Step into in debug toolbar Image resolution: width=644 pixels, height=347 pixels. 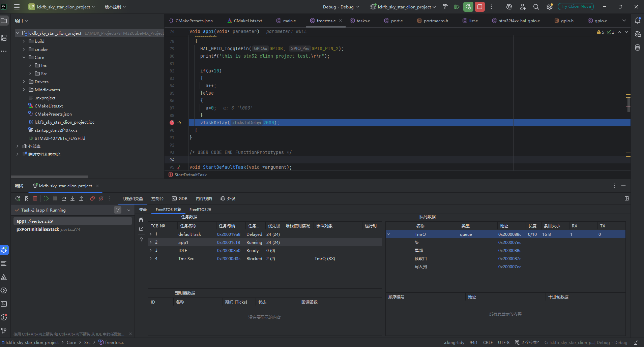[72, 199]
